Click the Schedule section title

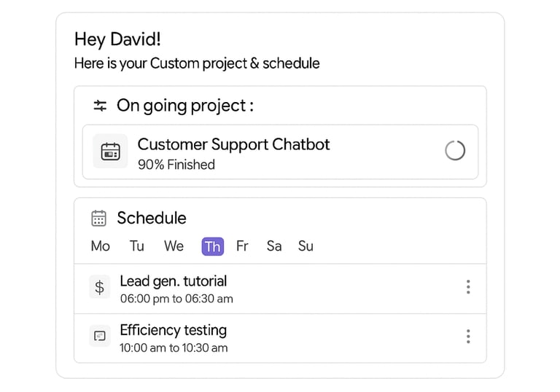152,219
